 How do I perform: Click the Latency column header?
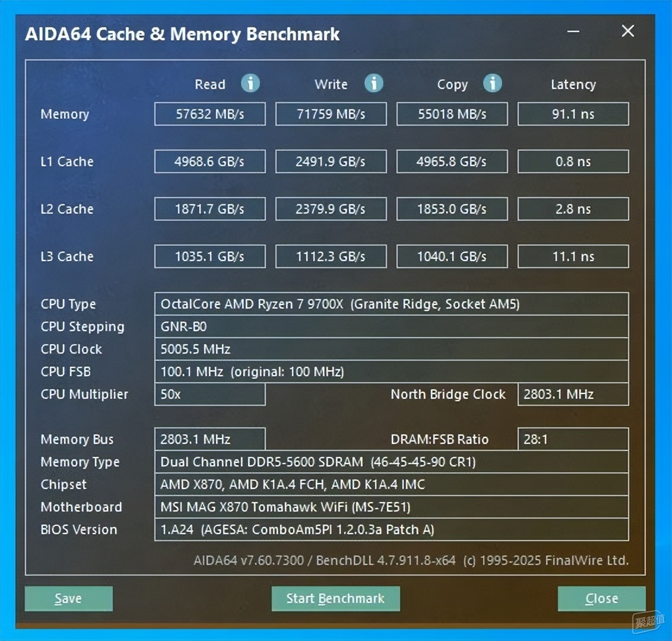[573, 85]
